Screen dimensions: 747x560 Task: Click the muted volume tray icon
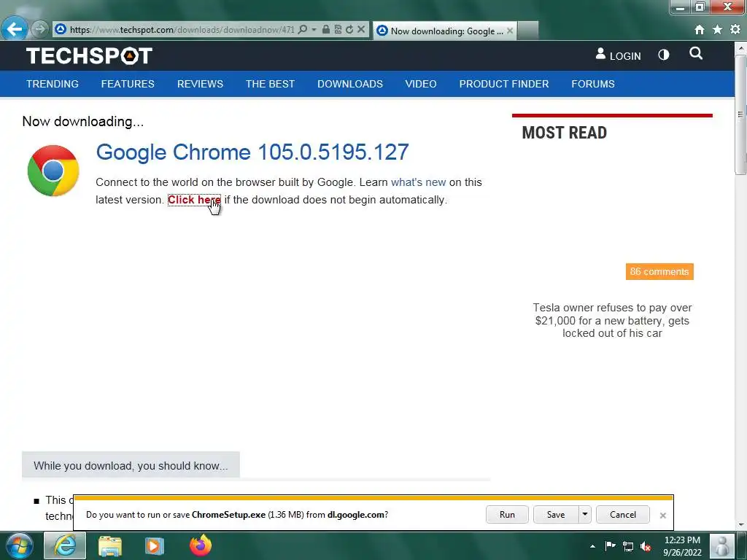[646, 546]
